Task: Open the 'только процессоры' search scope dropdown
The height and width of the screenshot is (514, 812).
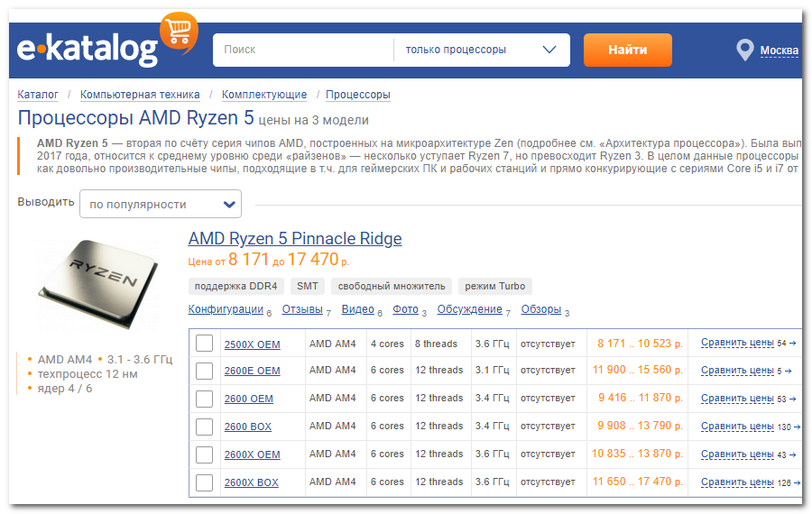Action: [481, 50]
